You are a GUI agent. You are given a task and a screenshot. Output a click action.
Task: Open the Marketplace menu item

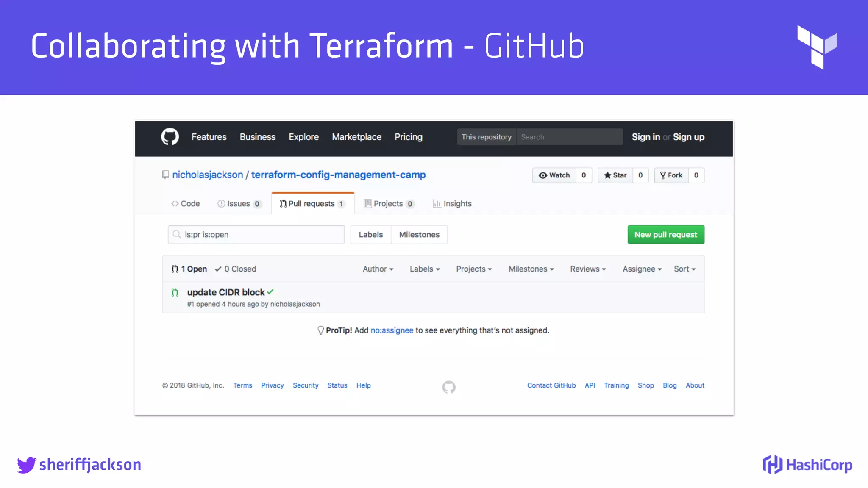coord(357,137)
